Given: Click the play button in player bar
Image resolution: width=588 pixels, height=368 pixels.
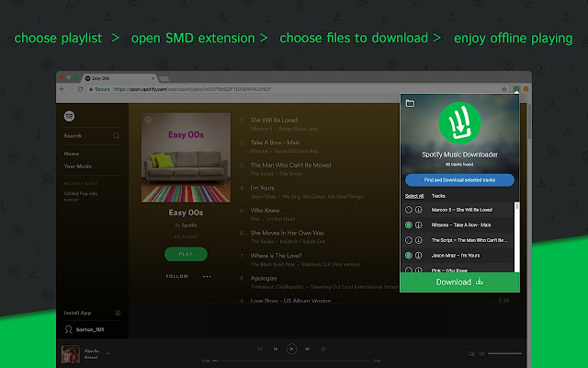Looking at the screenshot, I should [291, 349].
